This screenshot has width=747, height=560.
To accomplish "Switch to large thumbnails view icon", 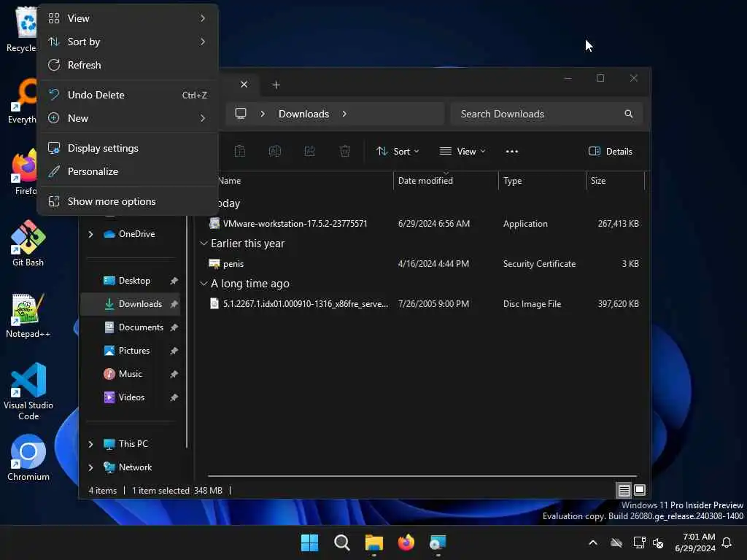I will pos(640,490).
